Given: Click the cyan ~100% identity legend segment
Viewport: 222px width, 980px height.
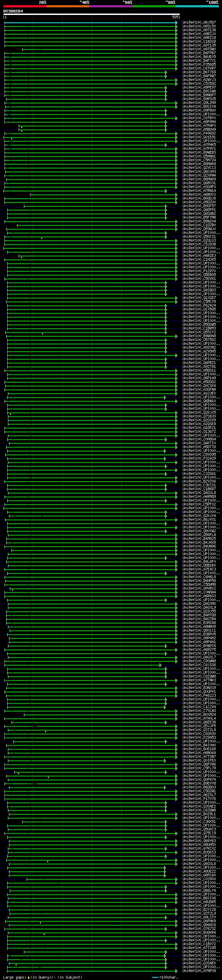Looking at the screenshot, I should coord(197,6).
